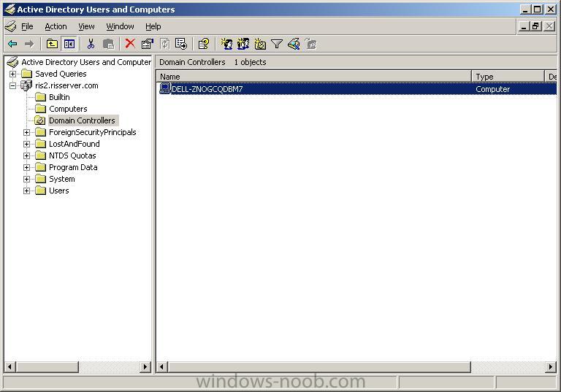Expand the Program Data node

(x=26, y=167)
